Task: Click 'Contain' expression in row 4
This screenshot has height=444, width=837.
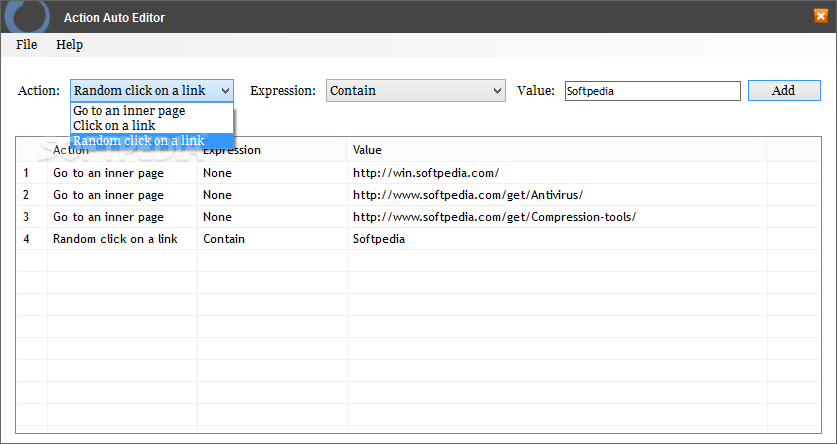Action: coord(224,239)
